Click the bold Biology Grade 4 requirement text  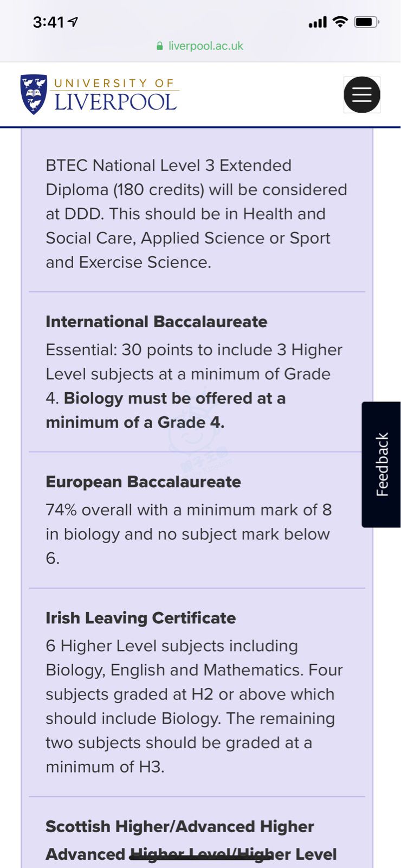(165, 410)
